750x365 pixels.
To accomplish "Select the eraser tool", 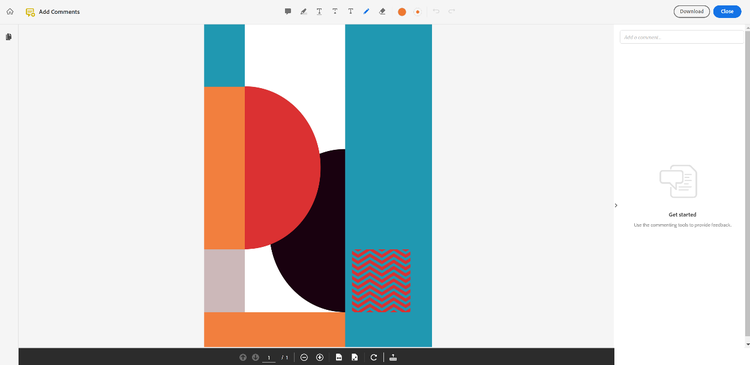I will coord(382,11).
